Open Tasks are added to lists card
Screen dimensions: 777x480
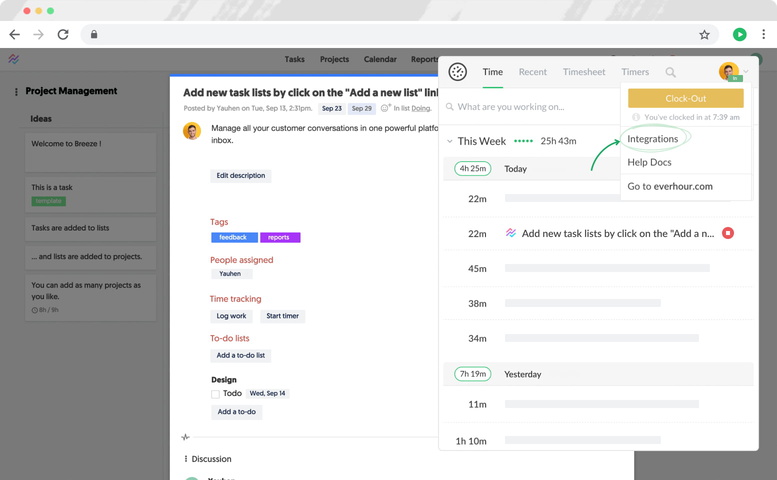[x=91, y=228]
